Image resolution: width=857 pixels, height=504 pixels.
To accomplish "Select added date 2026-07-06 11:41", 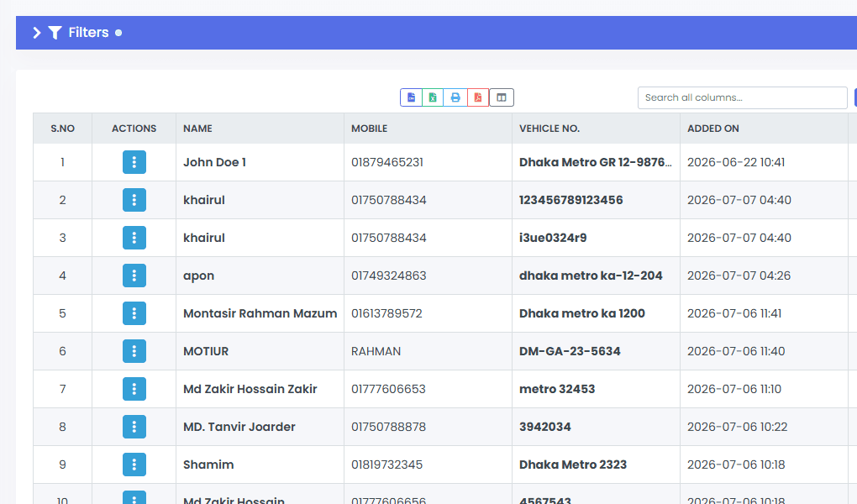I will (734, 313).
